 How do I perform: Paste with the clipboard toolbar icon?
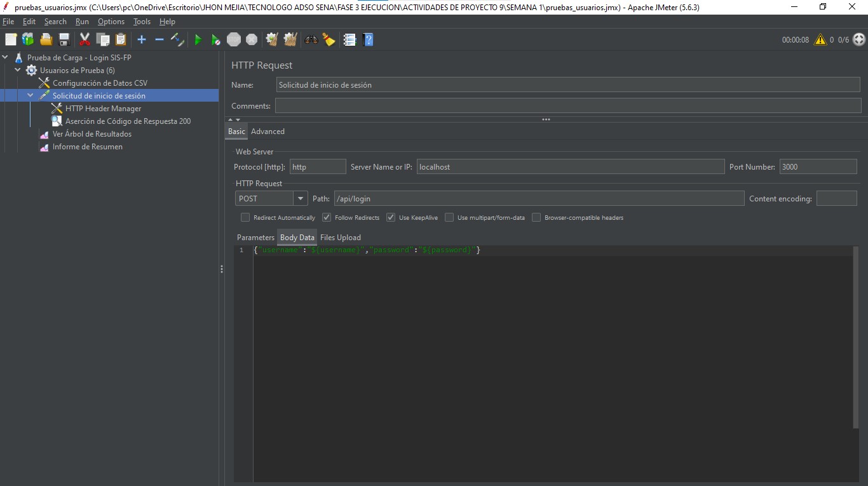tap(121, 39)
